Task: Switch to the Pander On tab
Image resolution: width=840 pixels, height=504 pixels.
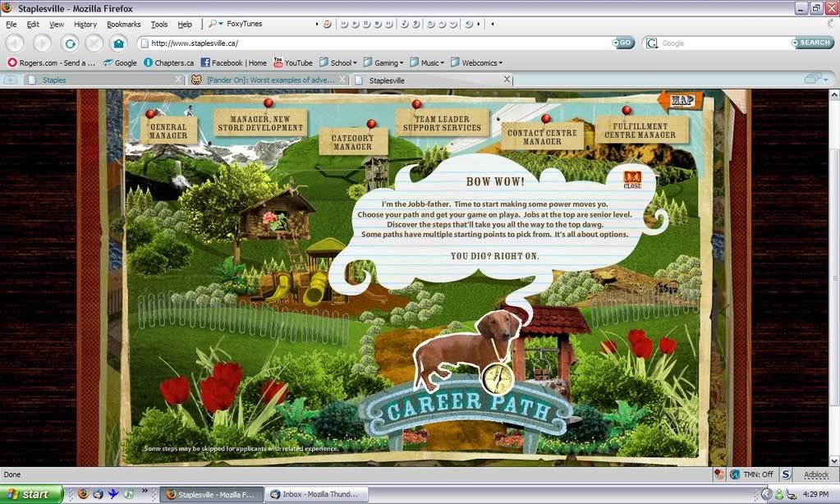Action: tap(268, 80)
